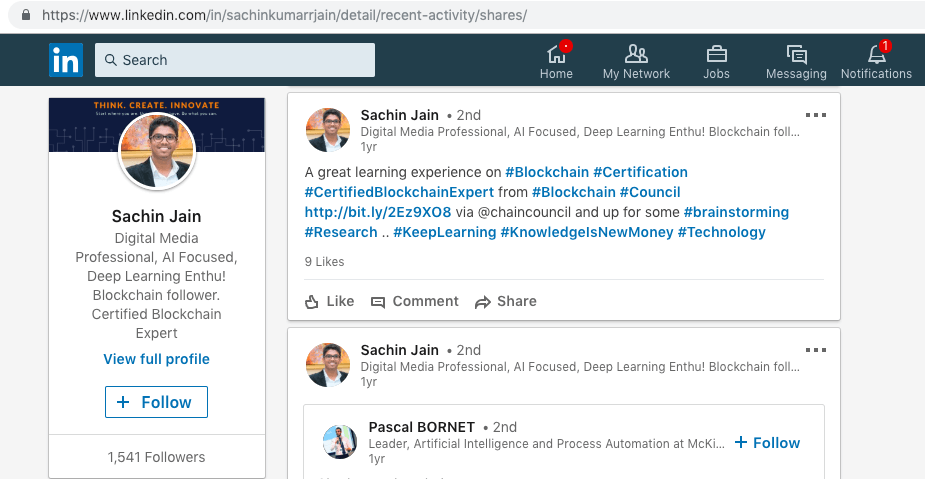Click the #CertifiedBlockchainExpert hashtag
Viewport: 925px width, 479px height.
(400, 192)
